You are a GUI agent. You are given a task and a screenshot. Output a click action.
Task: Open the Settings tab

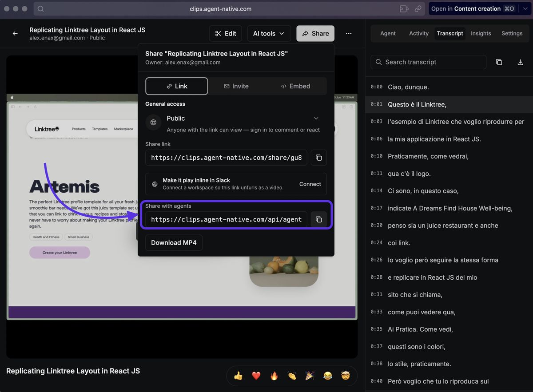coord(512,33)
